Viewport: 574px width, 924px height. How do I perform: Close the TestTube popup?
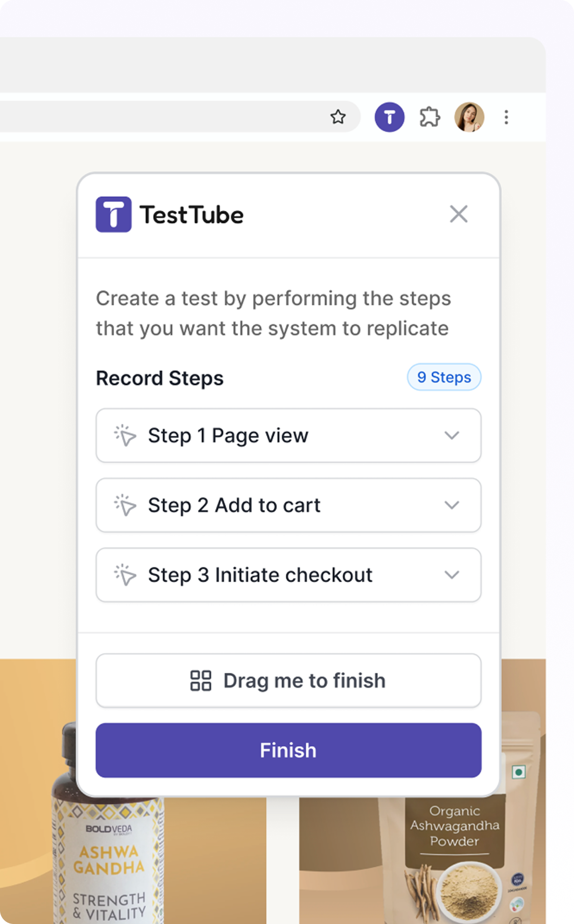459,214
